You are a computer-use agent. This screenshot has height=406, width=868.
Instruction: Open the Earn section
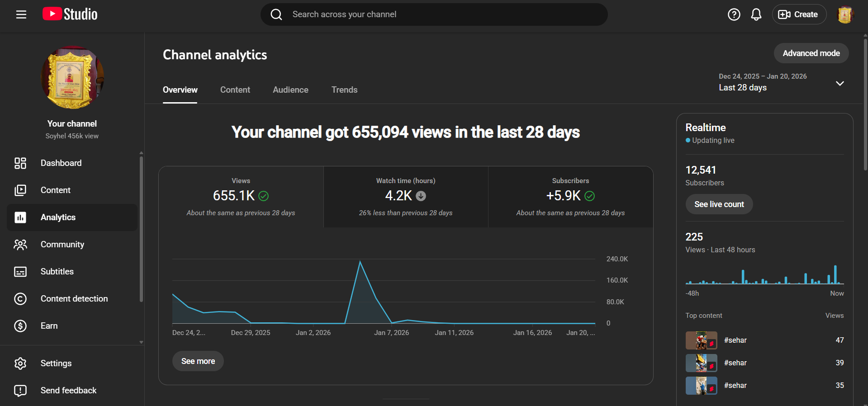click(x=49, y=326)
